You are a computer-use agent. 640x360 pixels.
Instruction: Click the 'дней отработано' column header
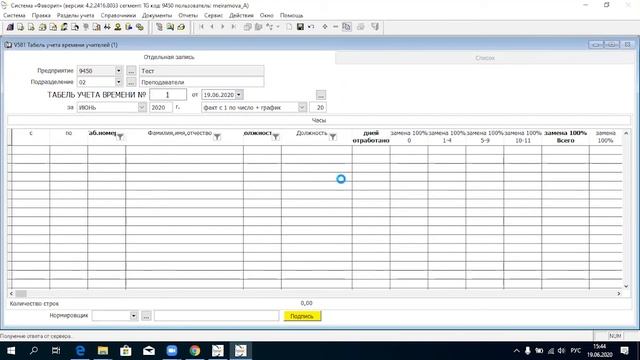pyautogui.click(x=371, y=137)
